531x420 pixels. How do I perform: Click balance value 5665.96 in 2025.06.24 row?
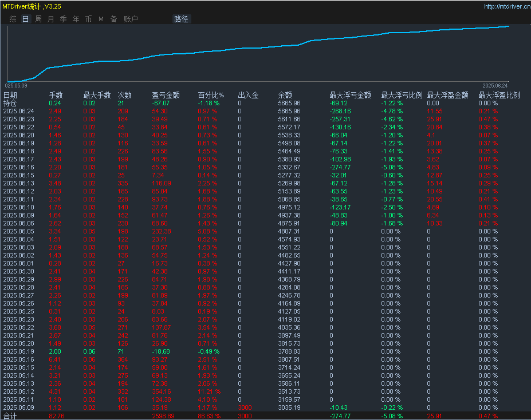(x=289, y=111)
